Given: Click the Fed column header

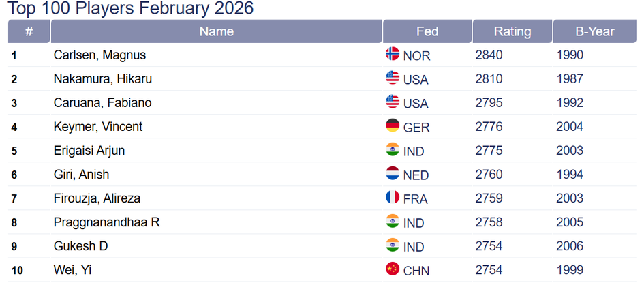Looking at the screenshot, I should (x=427, y=31).
